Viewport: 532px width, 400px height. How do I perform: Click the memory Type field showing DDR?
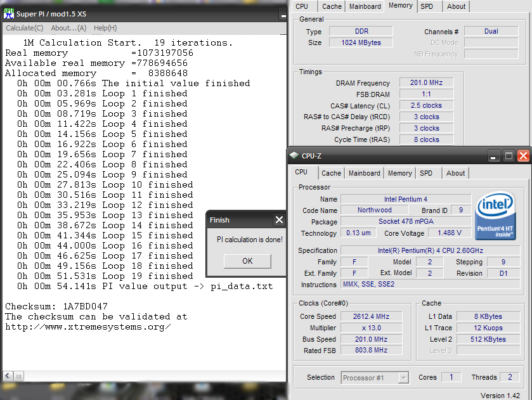coord(361,31)
